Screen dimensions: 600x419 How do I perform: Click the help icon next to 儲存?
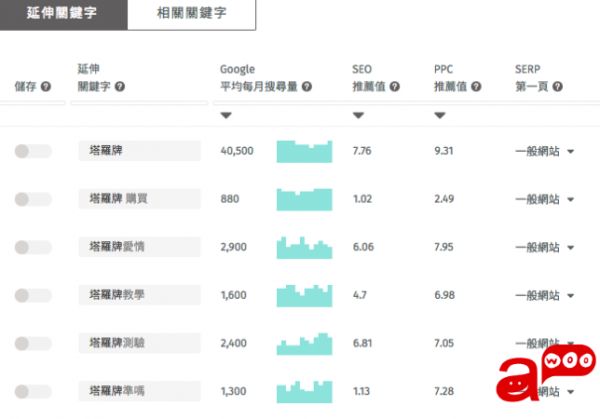pos(46,86)
